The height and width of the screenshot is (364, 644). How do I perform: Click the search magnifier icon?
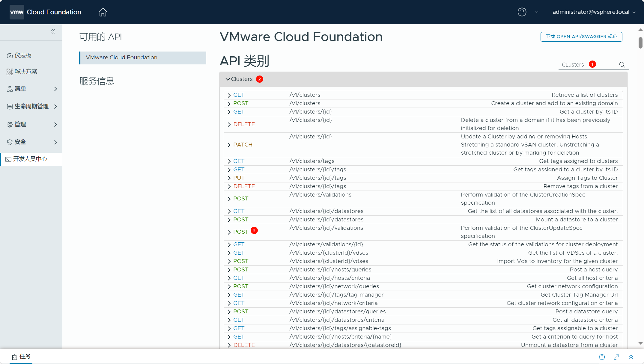point(622,65)
